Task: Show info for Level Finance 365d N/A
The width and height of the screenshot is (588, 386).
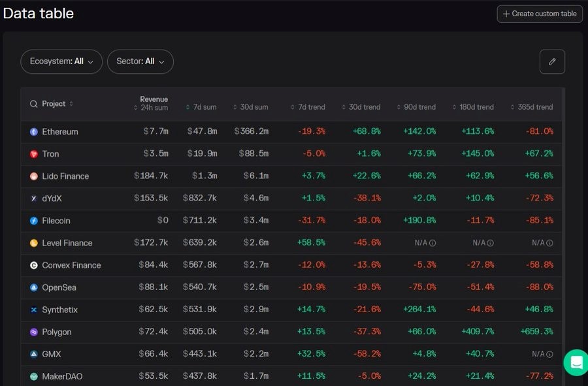Action: pyautogui.click(x=549, y=243)
